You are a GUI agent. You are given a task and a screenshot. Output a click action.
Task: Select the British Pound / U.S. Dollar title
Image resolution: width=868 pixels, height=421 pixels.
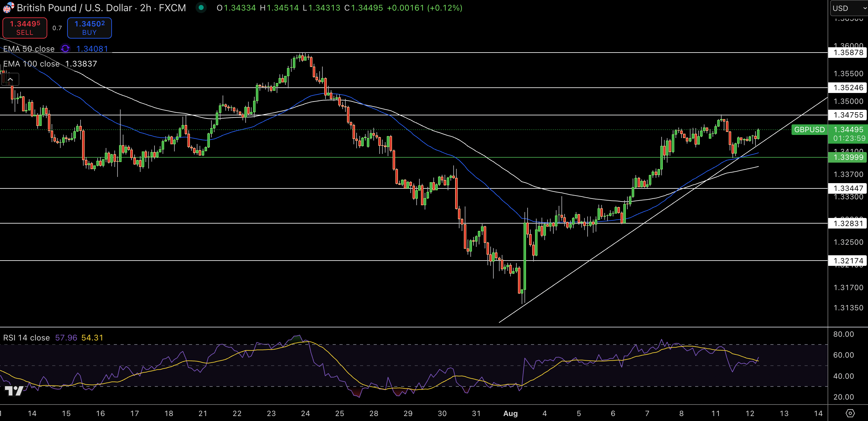click(101, 8)
